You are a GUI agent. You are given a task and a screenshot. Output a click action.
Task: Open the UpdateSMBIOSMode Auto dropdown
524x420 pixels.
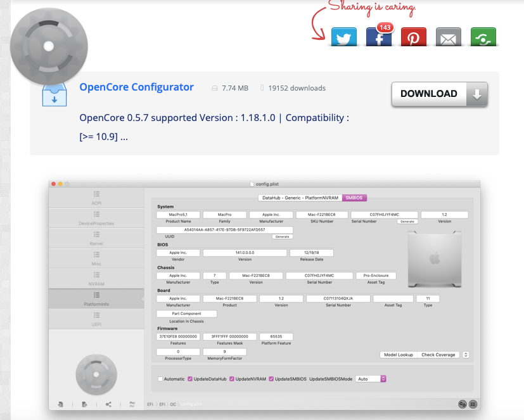click(x=371, y=379)
